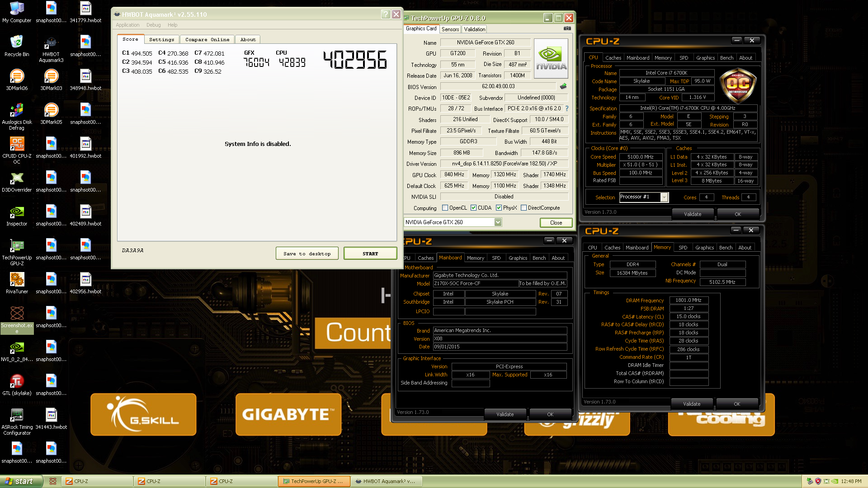Enable the DirectCompute checkbox

[524, 208]
